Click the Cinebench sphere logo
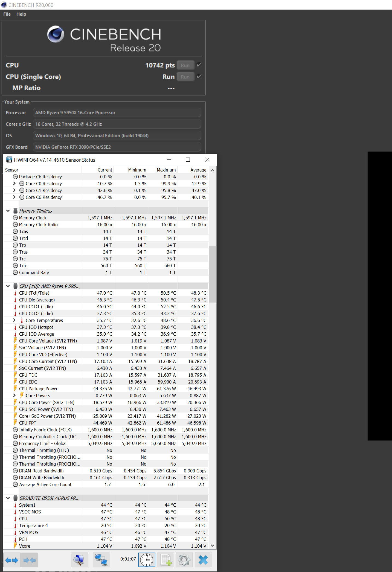 [x=56, y=34]
